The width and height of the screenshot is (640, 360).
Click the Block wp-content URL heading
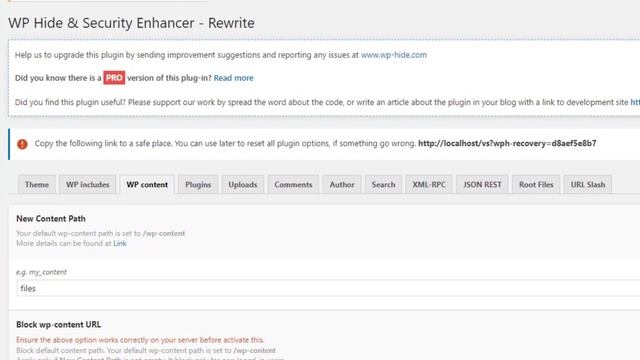pos(58,324)
